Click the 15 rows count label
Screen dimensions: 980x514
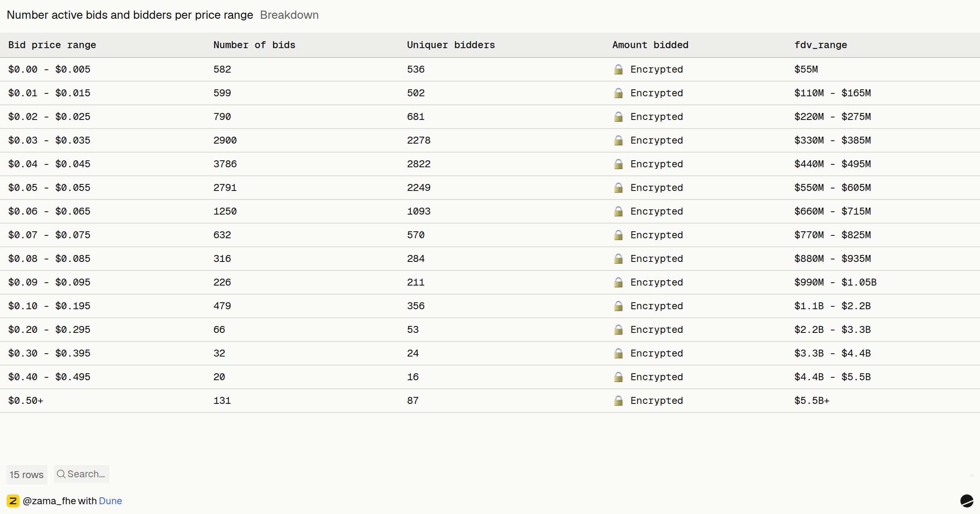click(27, 474)
